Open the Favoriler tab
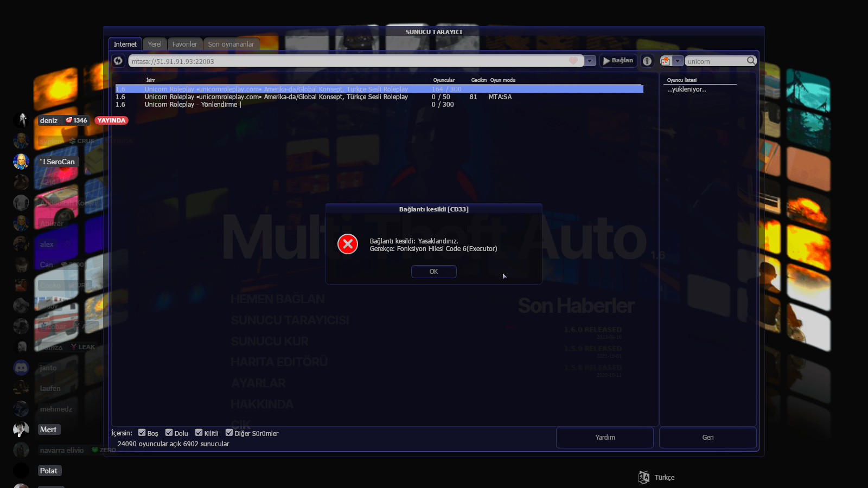The image size is (868, 488). (x=185, y=44)
